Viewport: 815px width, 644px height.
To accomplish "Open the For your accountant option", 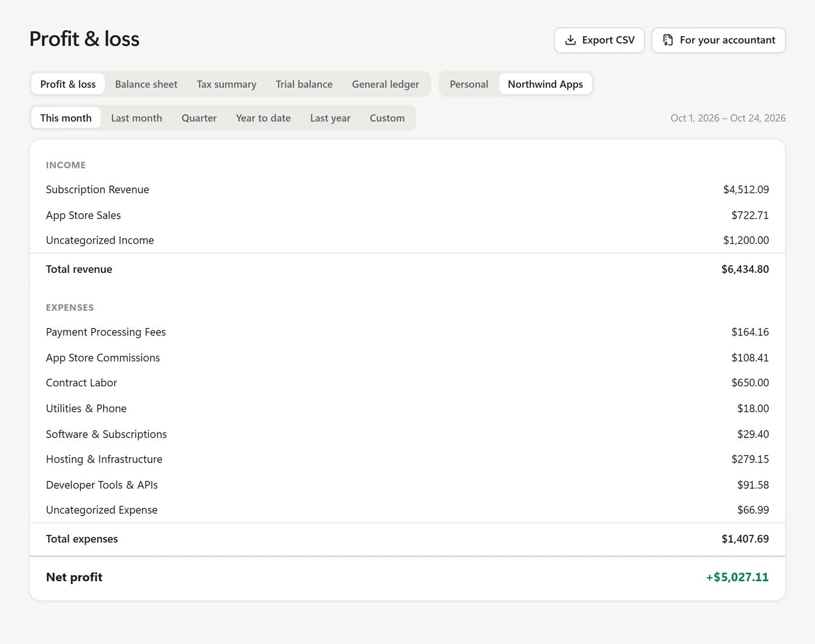I will tap(718, 40).
